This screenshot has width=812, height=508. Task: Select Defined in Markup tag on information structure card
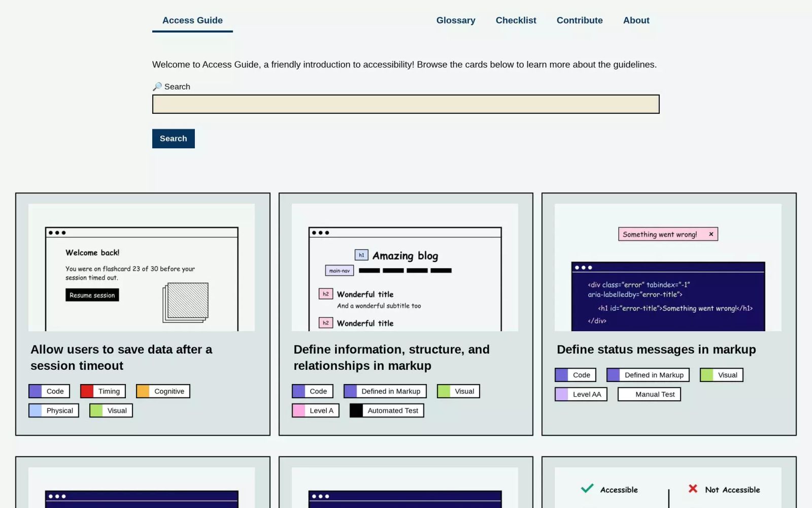click(385, 391)
